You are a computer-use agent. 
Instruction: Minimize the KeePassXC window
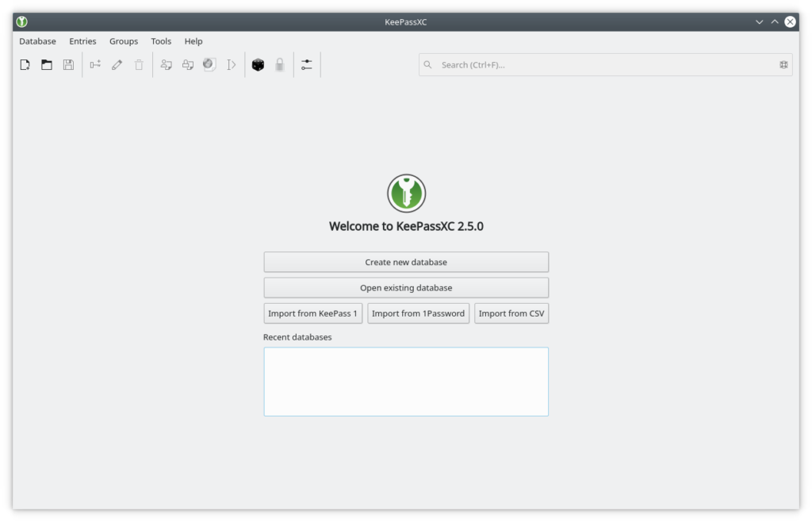759,21
